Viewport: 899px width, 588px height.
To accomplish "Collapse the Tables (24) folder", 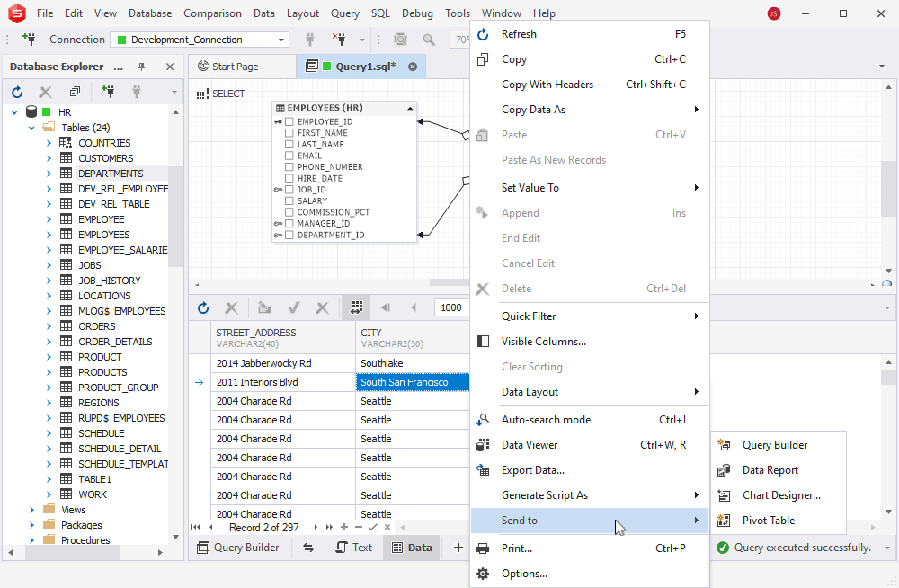I will point(31,127).
